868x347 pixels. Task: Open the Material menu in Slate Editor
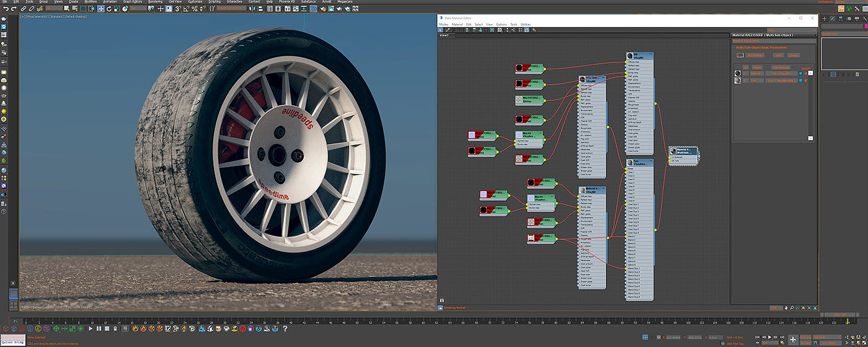pyautogui.click(x=457, y=24)
